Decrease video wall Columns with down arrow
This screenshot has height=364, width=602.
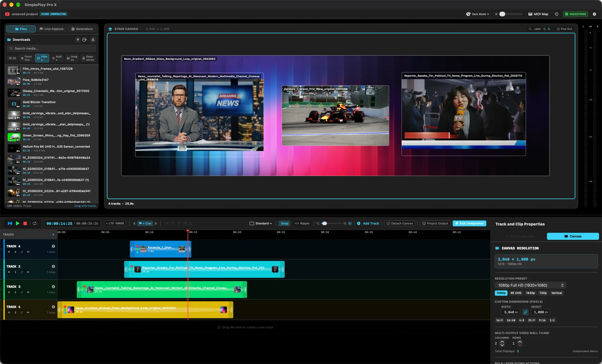coord(502,345)
